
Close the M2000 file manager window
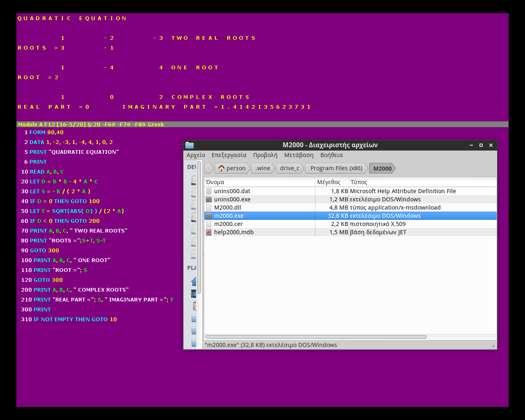(491, 145)
